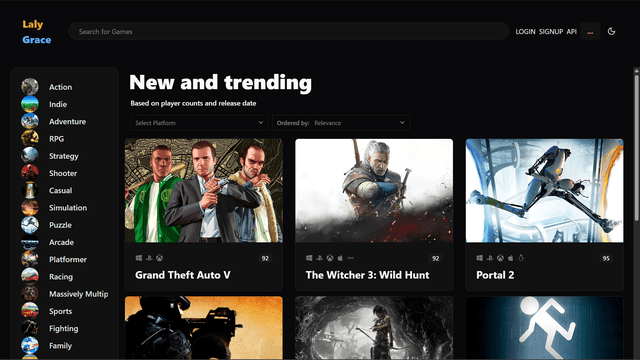Screen dimensions: 640x360
Task: Open the Ordered by Relevance dropdown
Action: point(341,123)
